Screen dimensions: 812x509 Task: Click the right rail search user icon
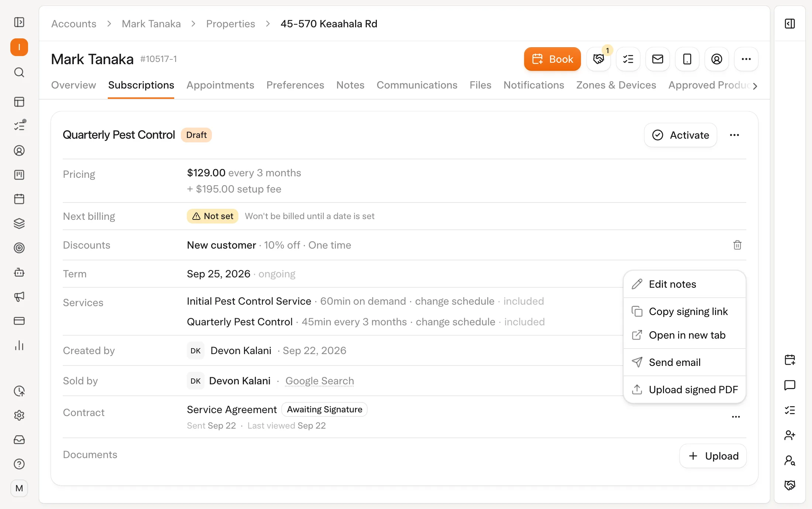tap(790, 460)
